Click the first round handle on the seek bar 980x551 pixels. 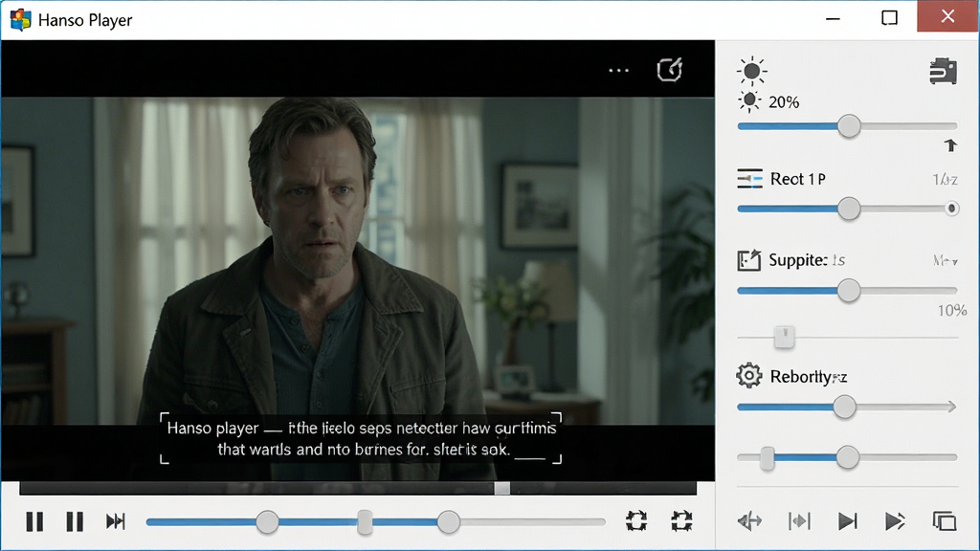tap(268, 522)
